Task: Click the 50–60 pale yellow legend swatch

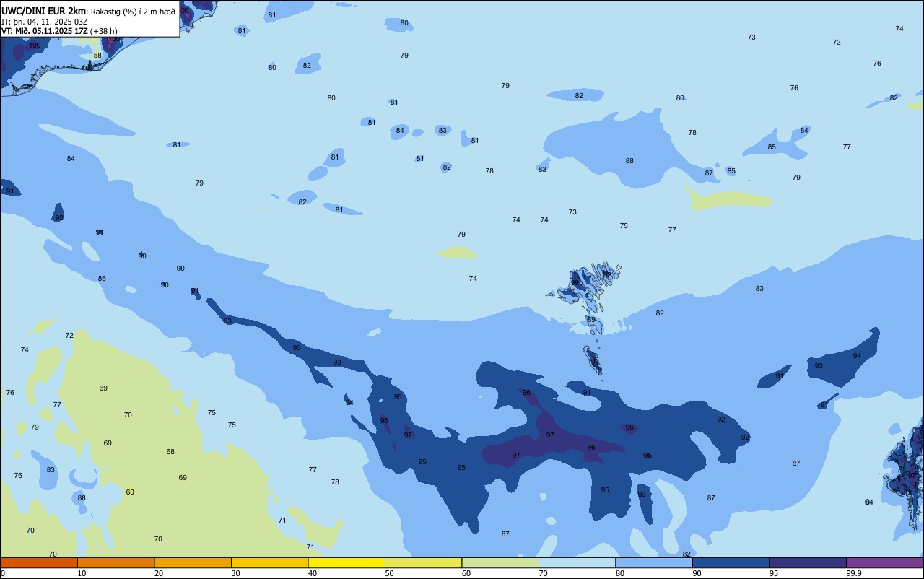Action: coord(423,562)
